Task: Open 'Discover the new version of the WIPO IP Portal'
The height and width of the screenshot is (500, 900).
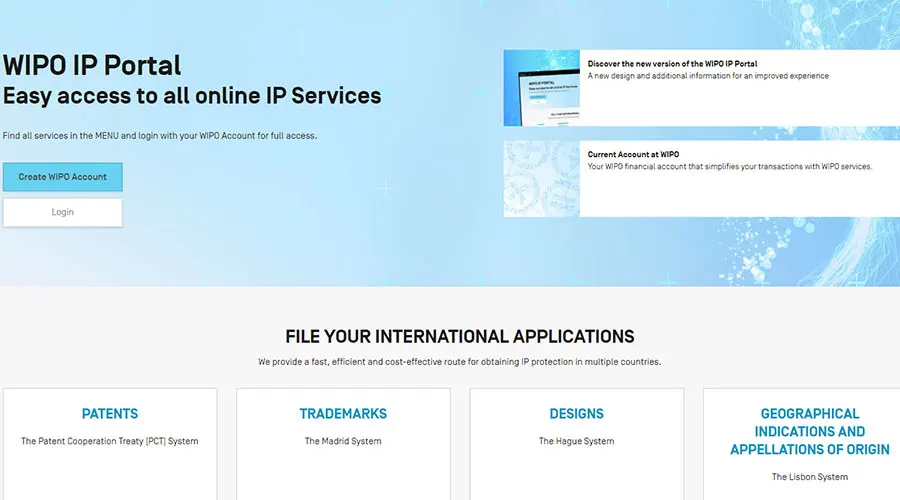Action: 672,64
